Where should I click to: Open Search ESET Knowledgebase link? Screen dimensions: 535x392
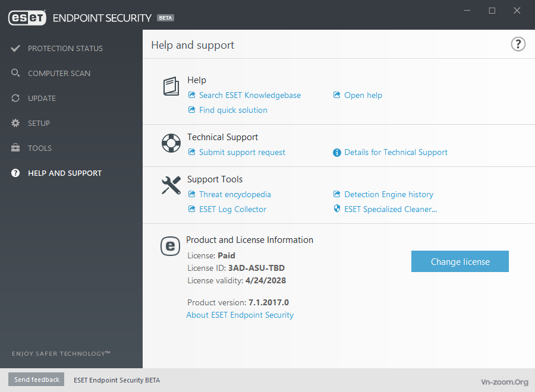tap(250, 95)
